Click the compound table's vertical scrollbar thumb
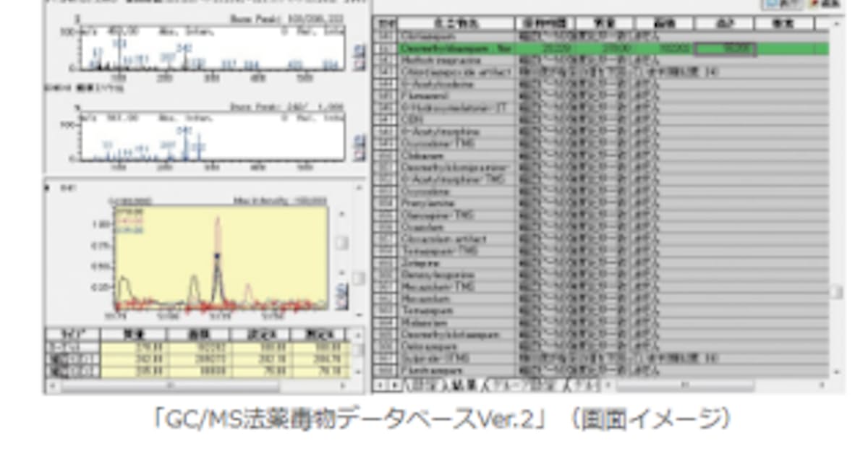This screenshot has height=454, width=868. click(836, 292)
